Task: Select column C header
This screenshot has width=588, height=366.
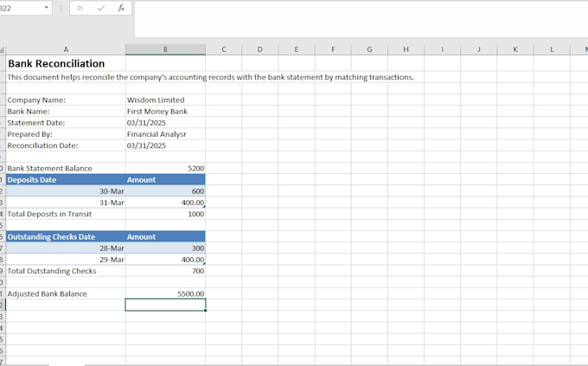Action: [223, 49]
